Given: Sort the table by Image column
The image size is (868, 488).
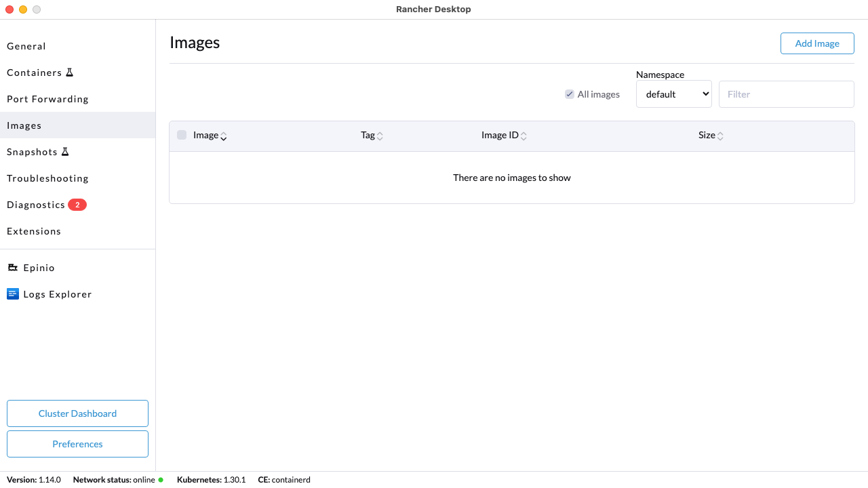Looking at the screenshot, I should coord(210,136).
